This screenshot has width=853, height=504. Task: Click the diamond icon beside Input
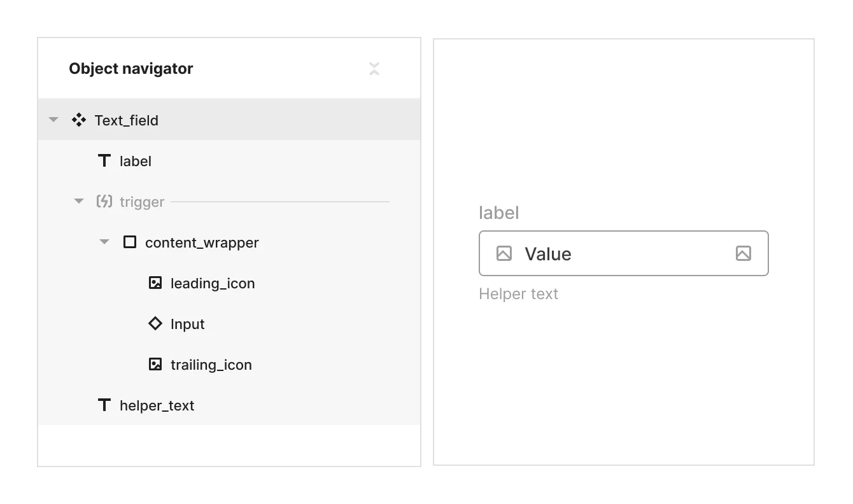[x=155, y=323]
